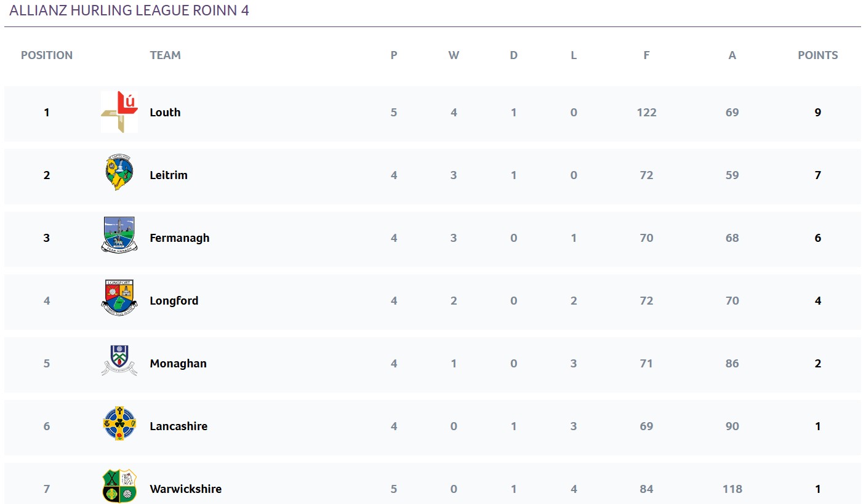This screenshot has height=504, width=866.
Task: Click Louth's points total of 9
Action: click(818, 112)
